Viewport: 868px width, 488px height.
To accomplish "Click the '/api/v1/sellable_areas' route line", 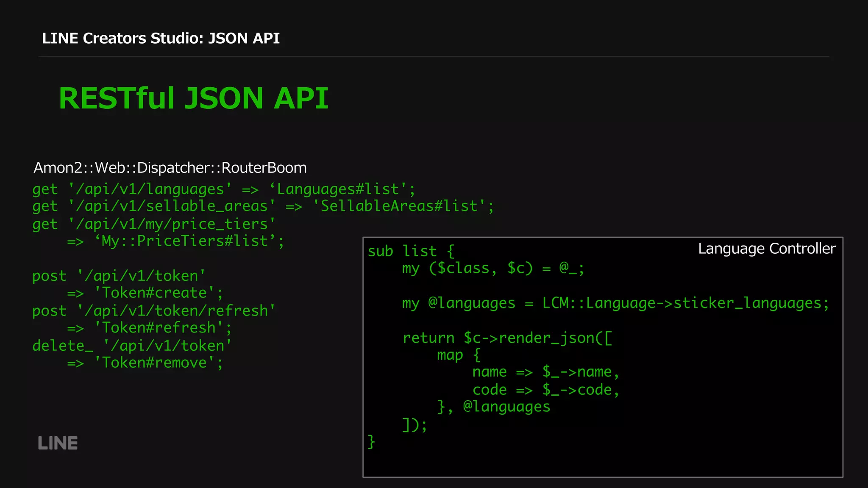I will coord(263,206).
